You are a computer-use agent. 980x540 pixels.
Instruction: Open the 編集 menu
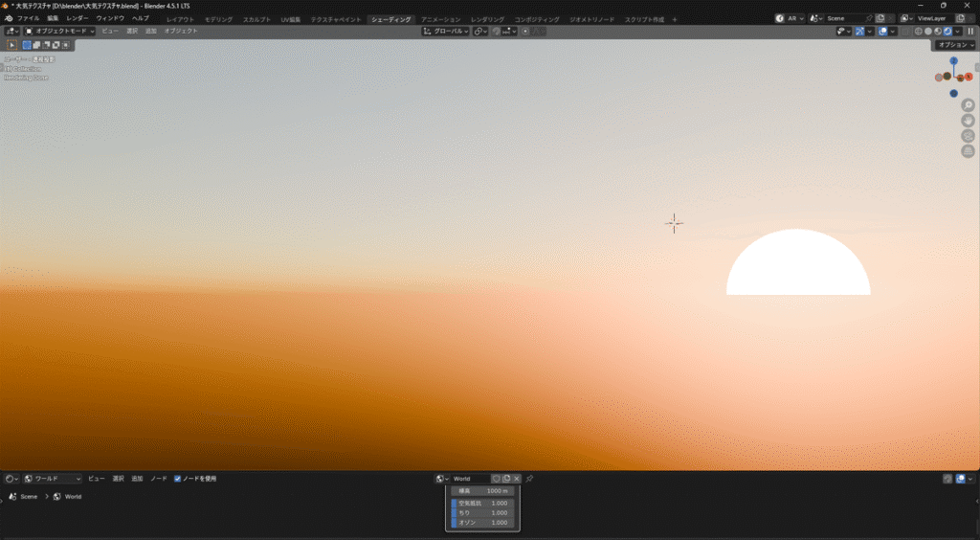click(53, 19)
